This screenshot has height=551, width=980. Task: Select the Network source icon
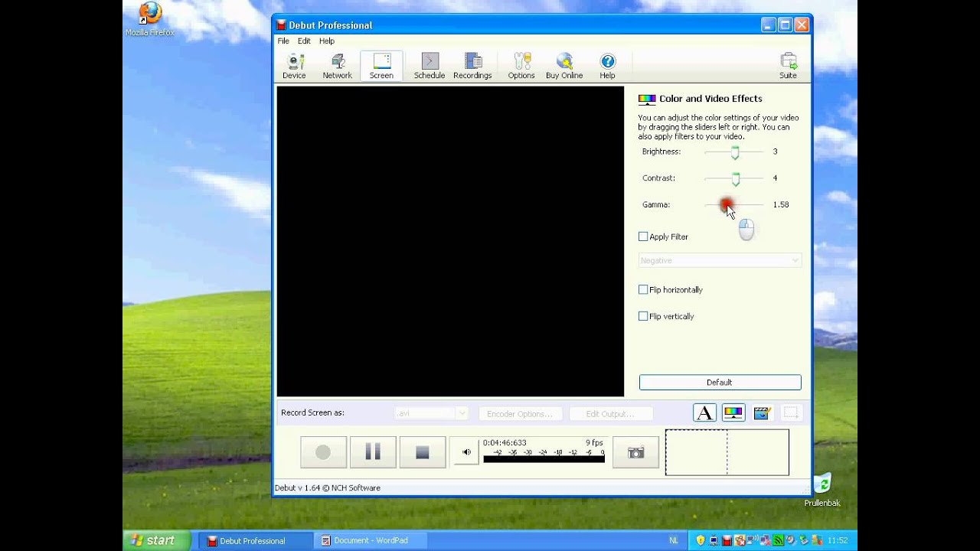click(337, 67)
